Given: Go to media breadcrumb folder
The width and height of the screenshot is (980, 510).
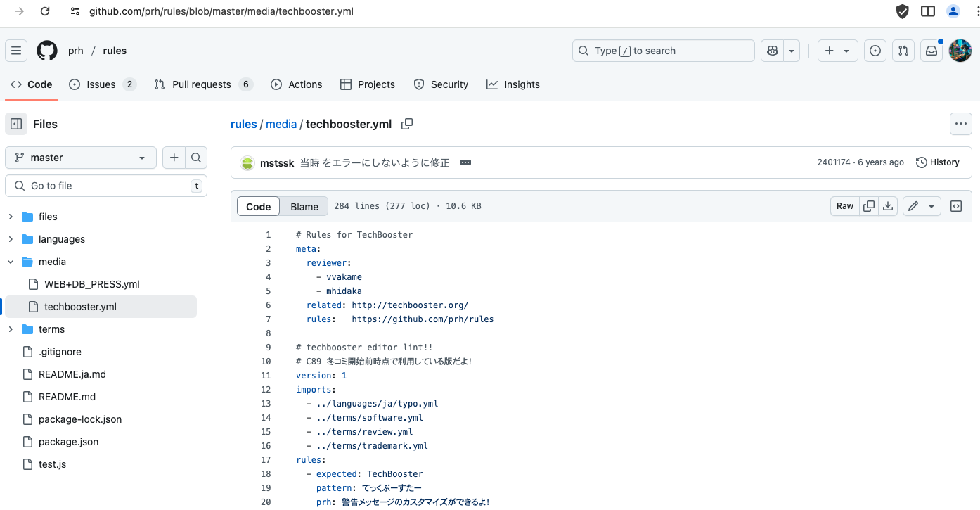Looking at the screenshot, I should pos(281,124).
